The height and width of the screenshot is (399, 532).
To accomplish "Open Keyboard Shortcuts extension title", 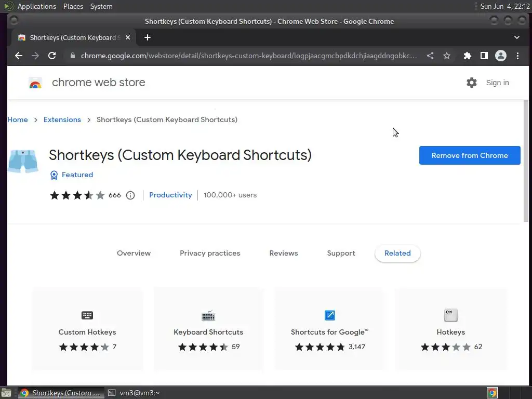I will pyautogui.click(x=208, y=332).
